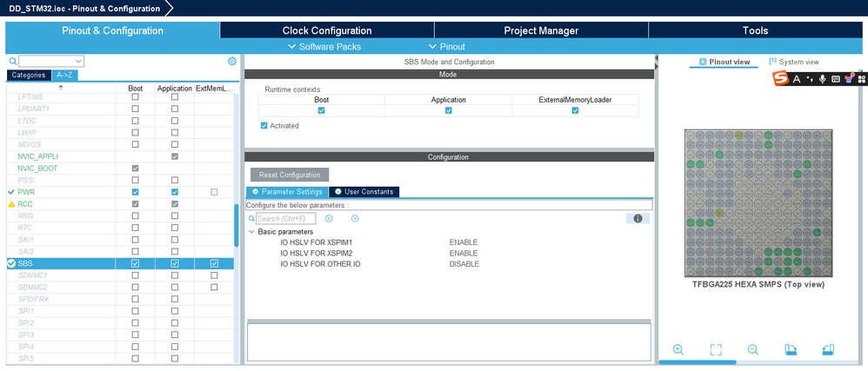
Task: Click the RCC yellow warning icon
Action: coord(11,204)
